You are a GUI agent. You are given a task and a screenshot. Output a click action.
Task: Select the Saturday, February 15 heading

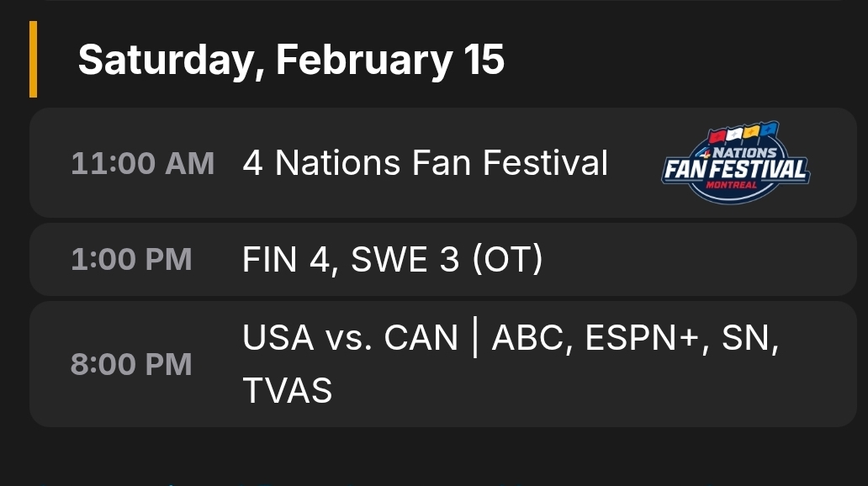tap(291, 60)
